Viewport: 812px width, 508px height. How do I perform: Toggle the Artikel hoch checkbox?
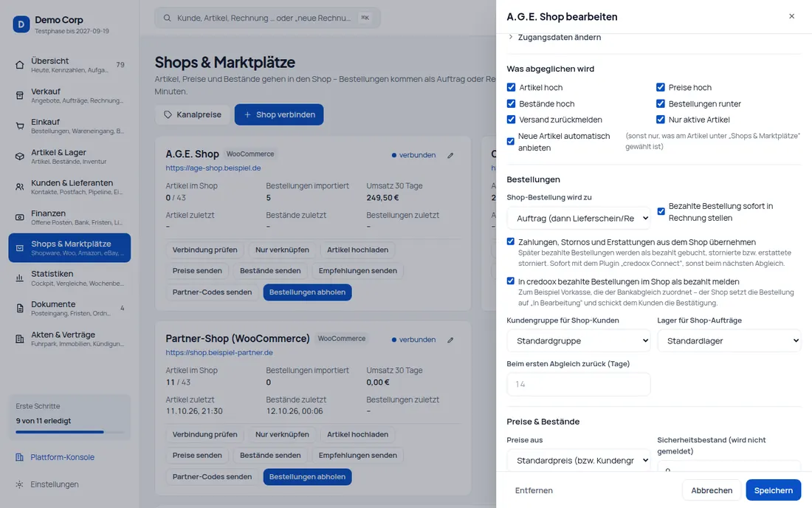pyautogui.click(x=511, y=88)
